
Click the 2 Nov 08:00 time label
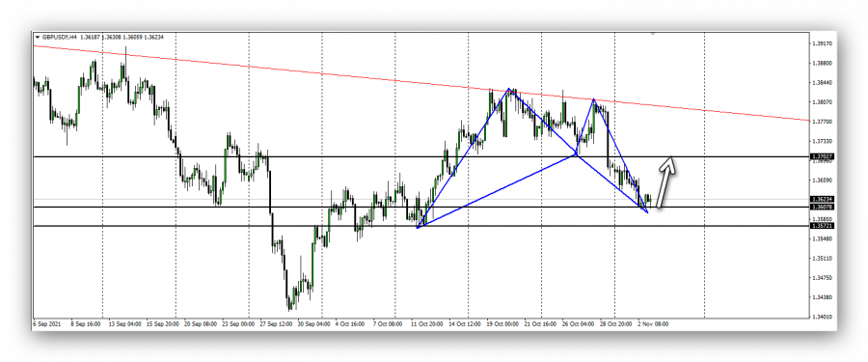click(x=653, y=323)
